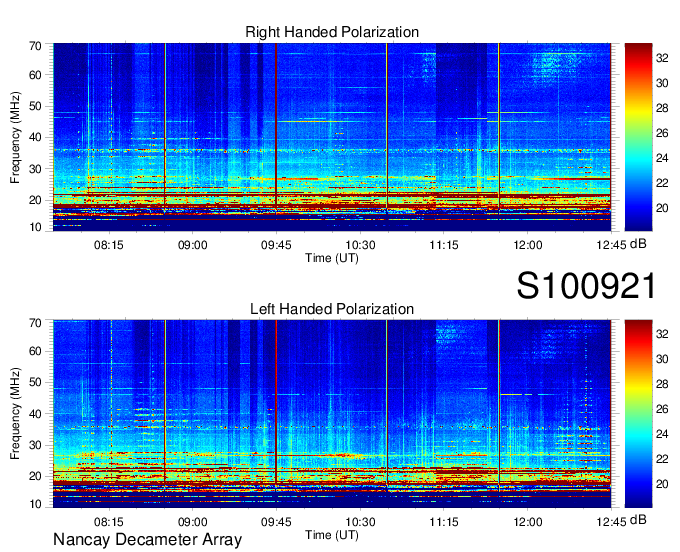Click 28 on bottom color scale
The image size is (680, 552).
point(662,384)
